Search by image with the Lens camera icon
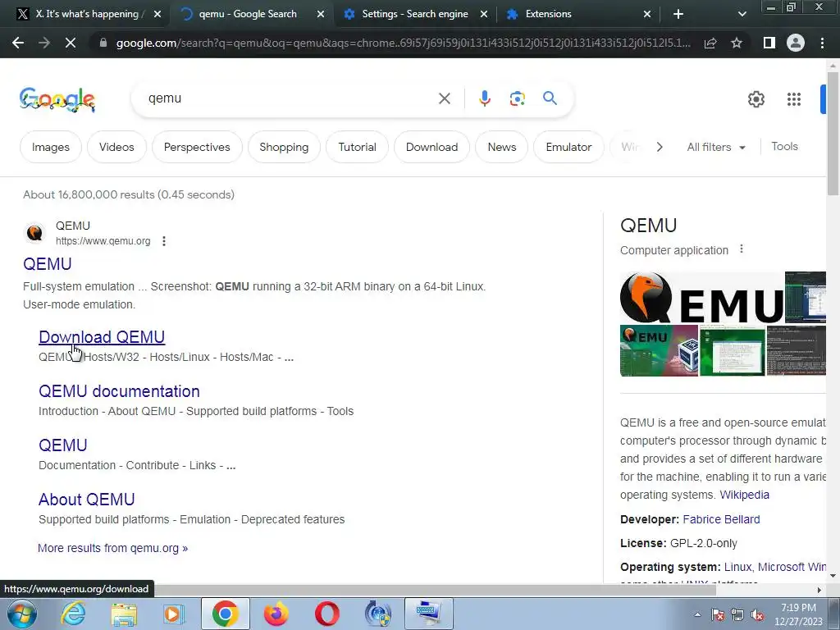This screenshot has width=840, height=630. (x=517, y=98)
